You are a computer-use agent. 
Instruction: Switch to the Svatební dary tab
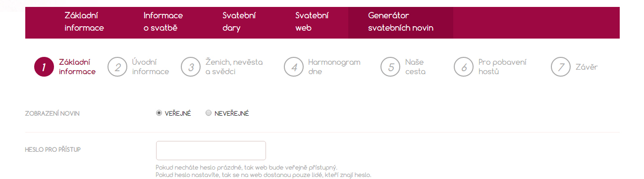(x=239, y=22)
